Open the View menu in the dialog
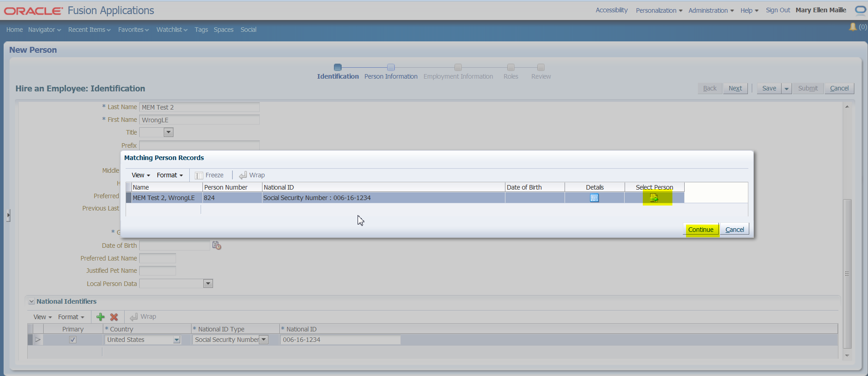 (x=141, y=175)
